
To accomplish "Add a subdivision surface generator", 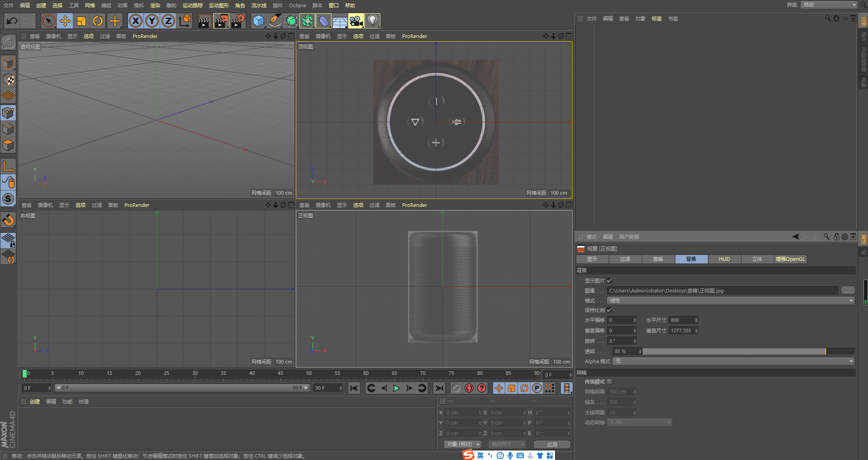I will coord(291,21).
